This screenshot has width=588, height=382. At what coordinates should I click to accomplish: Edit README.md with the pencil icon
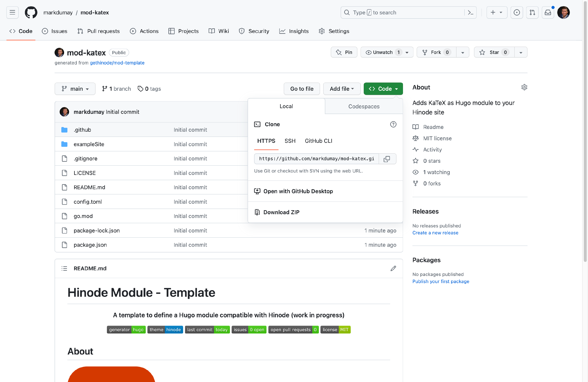coord(393,268)
